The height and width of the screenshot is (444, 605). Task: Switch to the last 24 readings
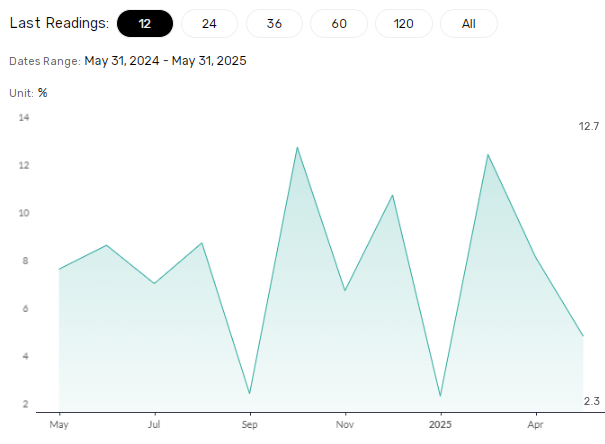209,24
